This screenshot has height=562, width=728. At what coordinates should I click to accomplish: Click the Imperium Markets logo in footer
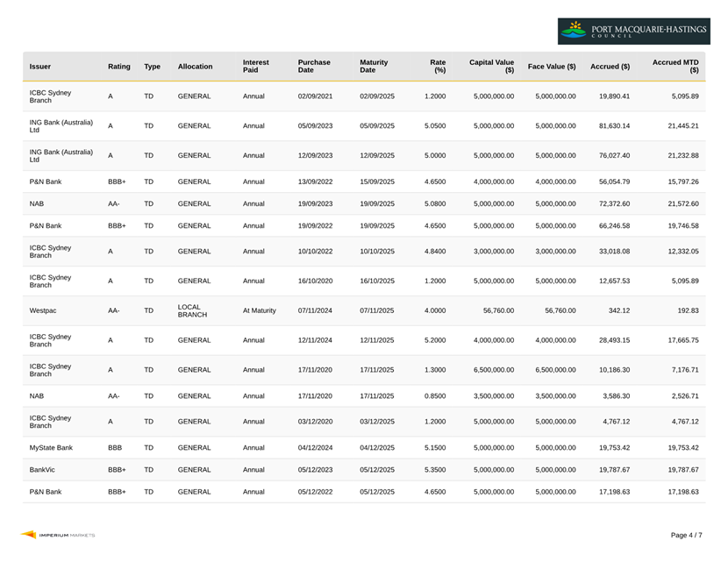pos(58,535)
